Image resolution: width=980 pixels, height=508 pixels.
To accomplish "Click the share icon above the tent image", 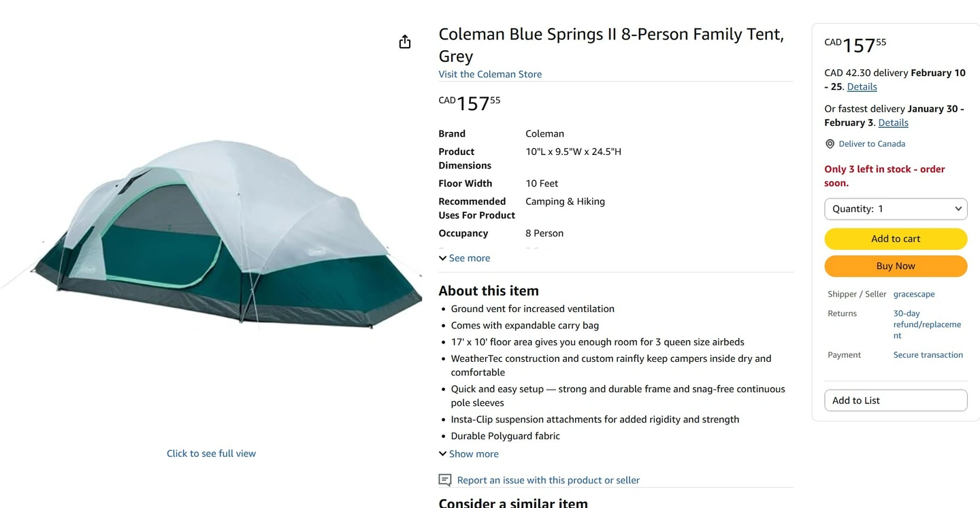I will (405, 42).
